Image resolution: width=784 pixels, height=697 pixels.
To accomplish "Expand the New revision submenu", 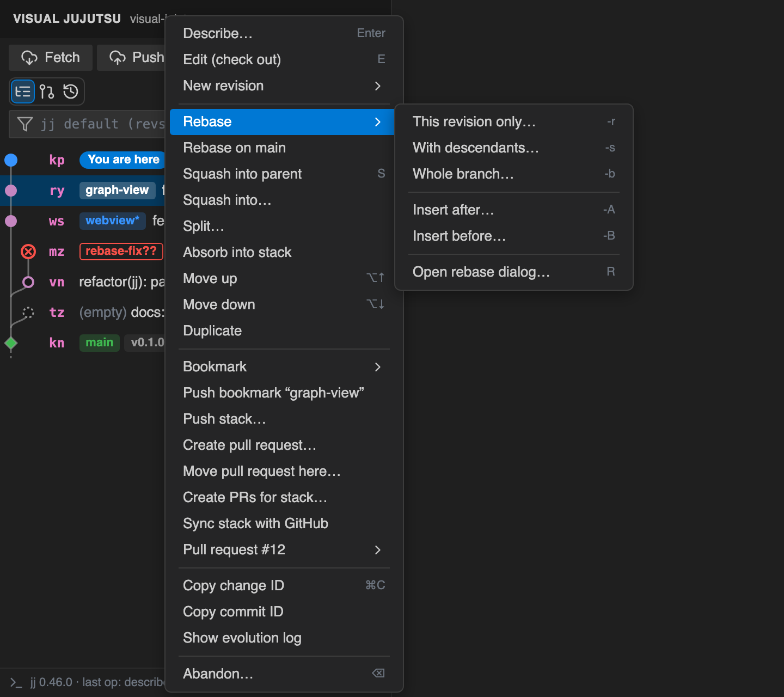I will [x=283, y=86].
